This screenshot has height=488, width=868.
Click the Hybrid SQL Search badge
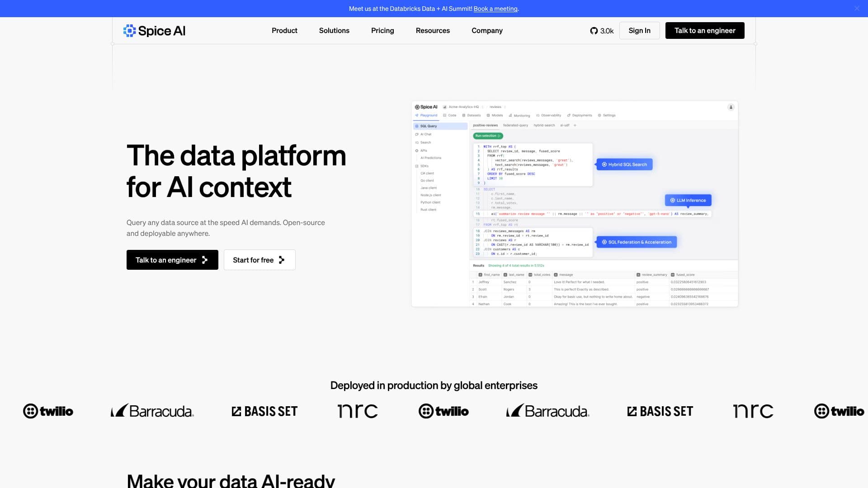(624, 164)
